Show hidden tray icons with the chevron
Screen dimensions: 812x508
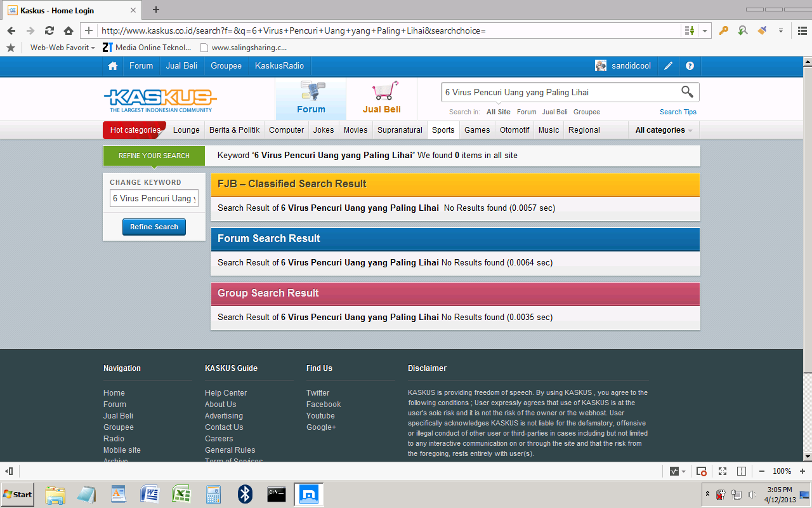tap(707, 493)
